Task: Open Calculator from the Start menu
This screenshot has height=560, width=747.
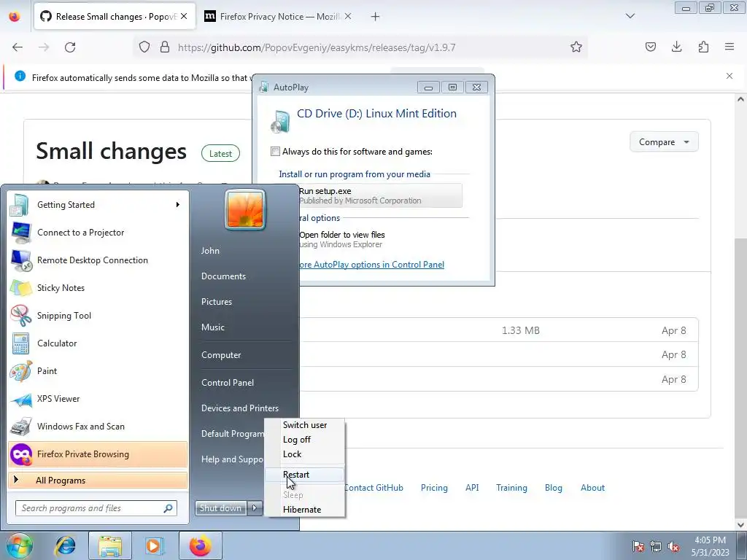Action: pyautogui.click(x=98, y=343)
